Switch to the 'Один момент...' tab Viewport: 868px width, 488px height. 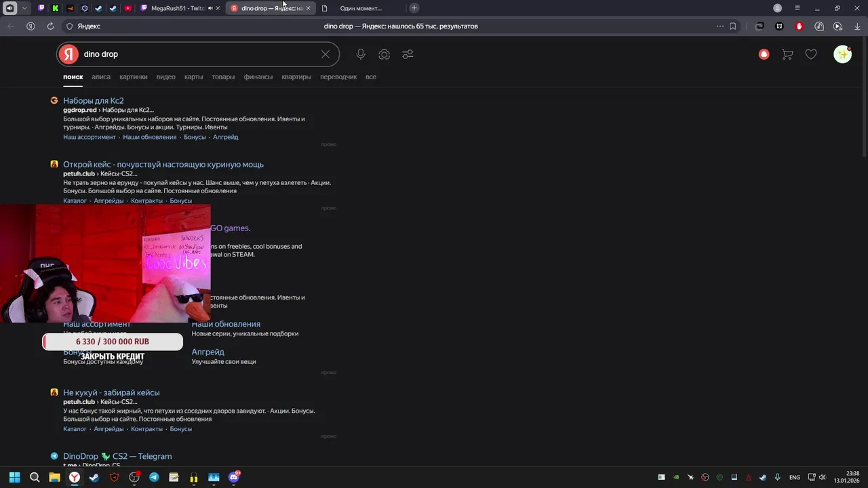click(x=361, y=8)
